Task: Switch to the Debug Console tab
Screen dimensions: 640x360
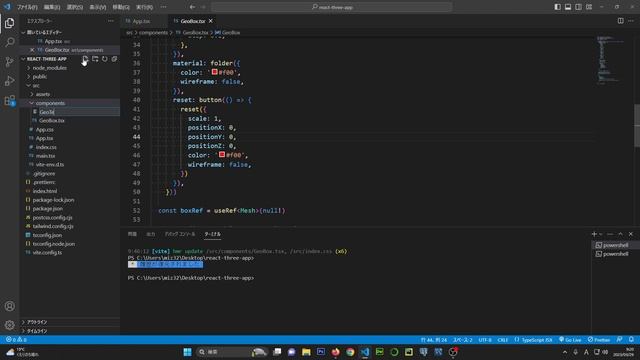Action: [180, 234]
